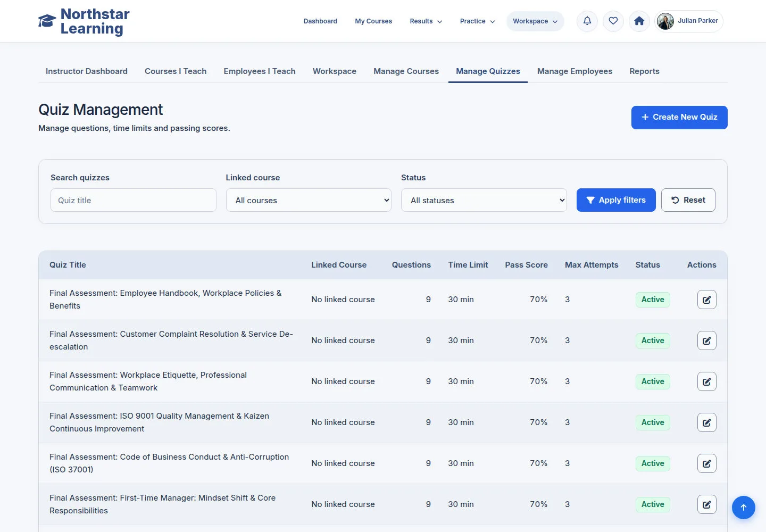Click the 70% pass score in Customer Complaint row
This screenshot has width=766, height=532.
(x=538, y=340)
